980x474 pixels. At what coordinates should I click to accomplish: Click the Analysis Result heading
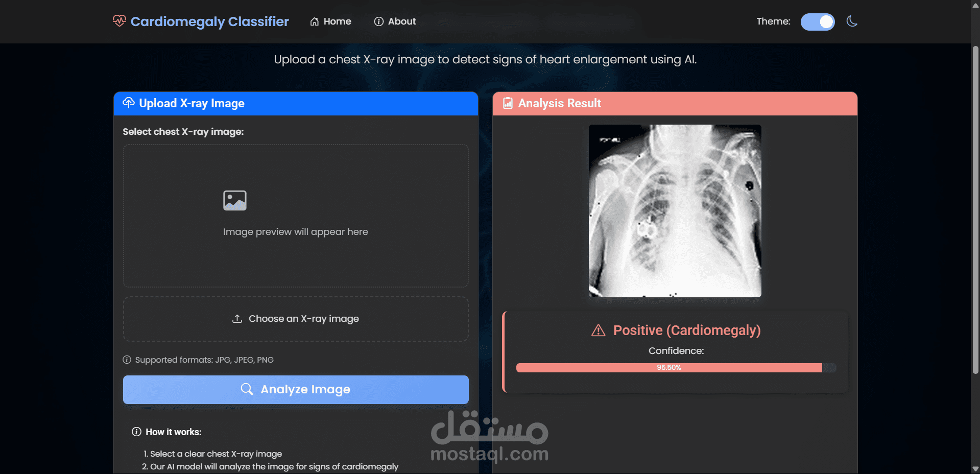pos(560,103)
